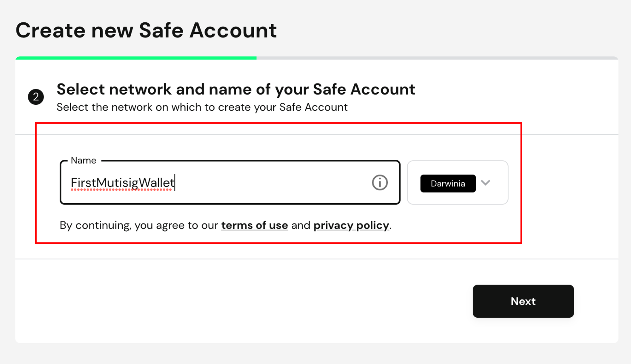Open the terms of use link
Image resolution: width=631 pixels, height=364 pixels.
(x=254, y=225)
